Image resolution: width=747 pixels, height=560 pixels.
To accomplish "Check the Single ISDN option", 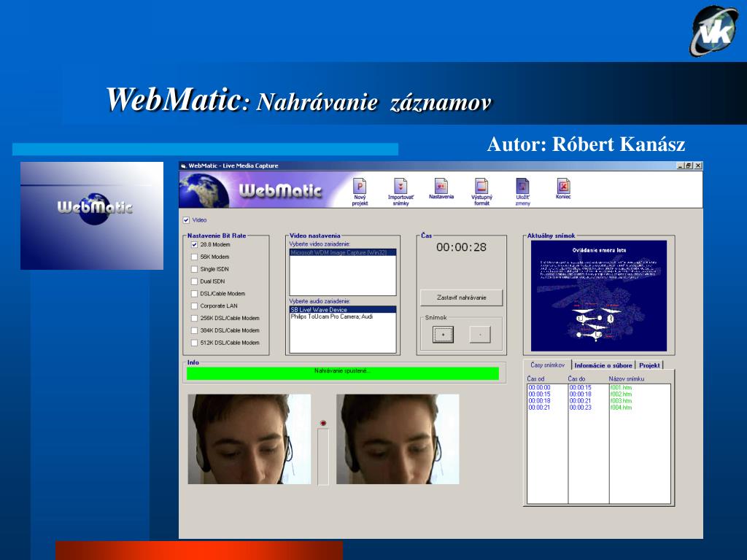I will (x=194, y=269).
